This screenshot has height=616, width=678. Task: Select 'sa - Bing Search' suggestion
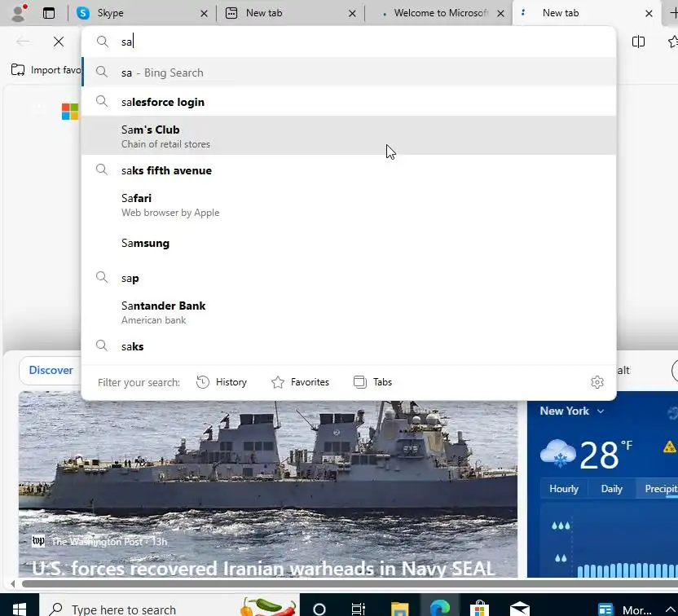349,73
